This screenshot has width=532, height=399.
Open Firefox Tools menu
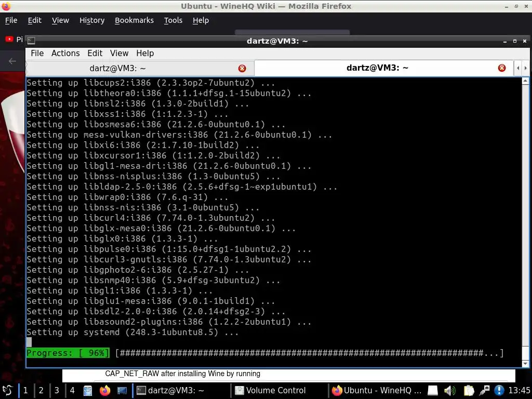coord(174,20)
